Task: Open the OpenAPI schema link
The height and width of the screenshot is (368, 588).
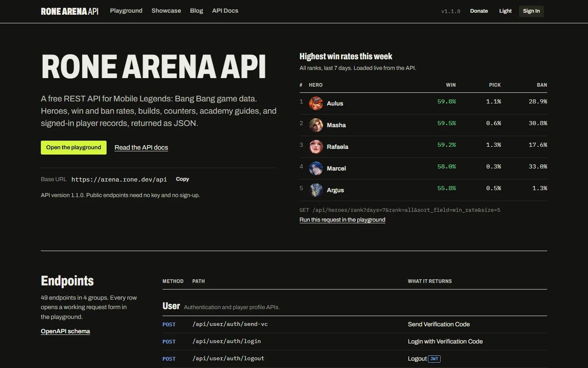Action: coord(65,331)
